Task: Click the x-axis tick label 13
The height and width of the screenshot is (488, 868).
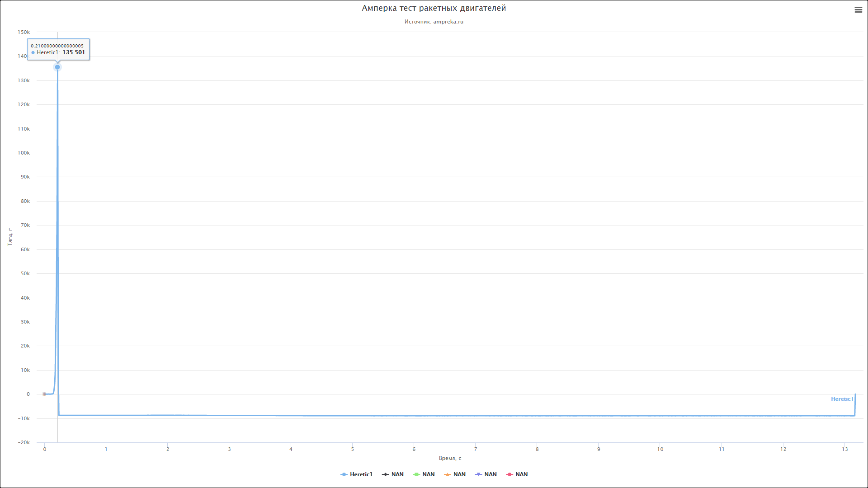Action: click(845, 449)
